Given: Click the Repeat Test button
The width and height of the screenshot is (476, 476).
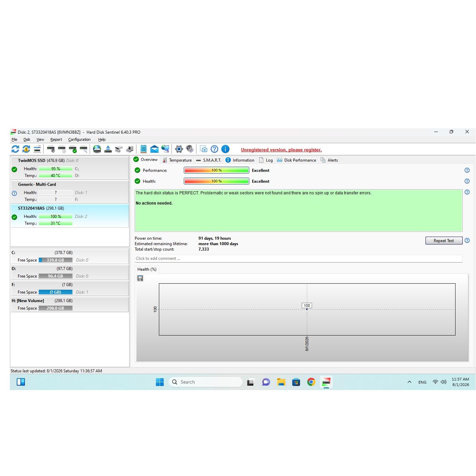Looking at the screenshot, I should pos(444,241).
